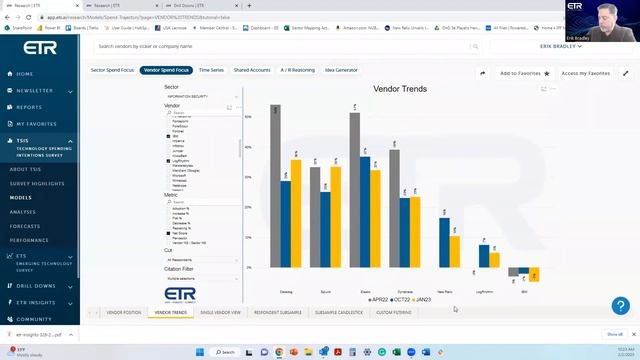Image resolution: width=640 pixels, height=360 pixels.
Task: Open PowerPoint from the taskbar
Action: click(x=293, y=352)
